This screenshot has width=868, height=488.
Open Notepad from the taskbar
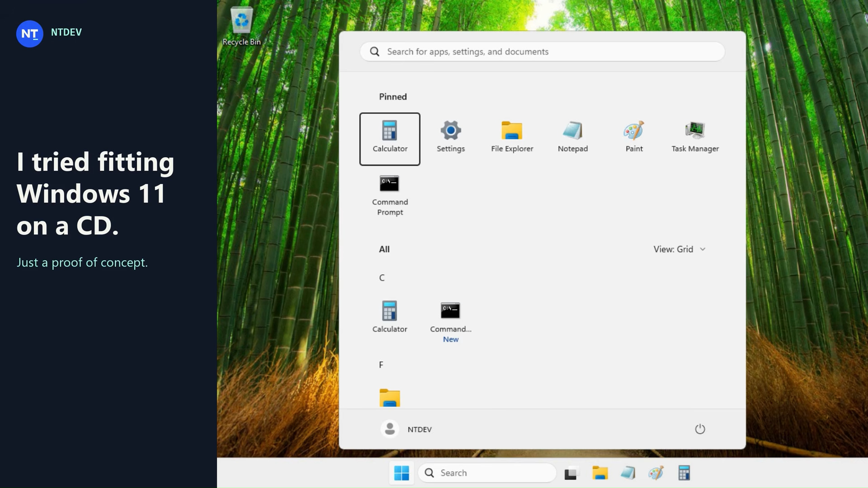click(x=628, y=473)
